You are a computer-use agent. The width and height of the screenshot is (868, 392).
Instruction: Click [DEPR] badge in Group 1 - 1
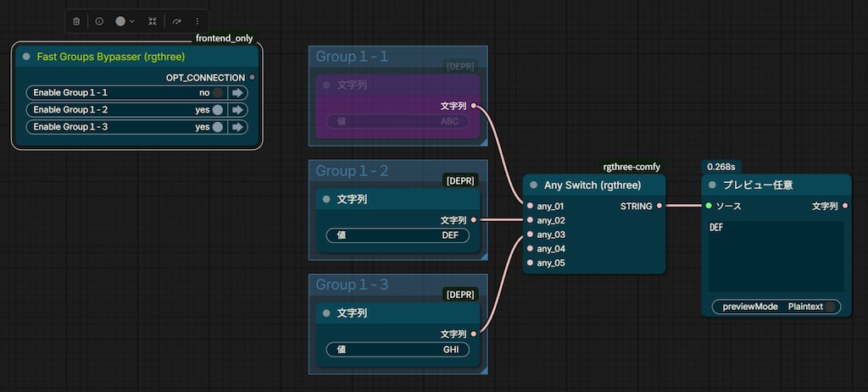pyautogui.click(x=460, y=67)
